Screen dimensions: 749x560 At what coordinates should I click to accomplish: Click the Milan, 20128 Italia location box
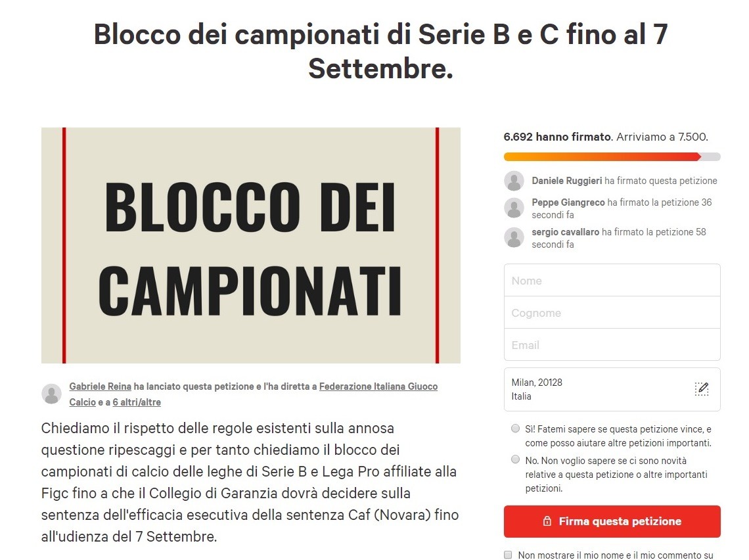point(612,389)
